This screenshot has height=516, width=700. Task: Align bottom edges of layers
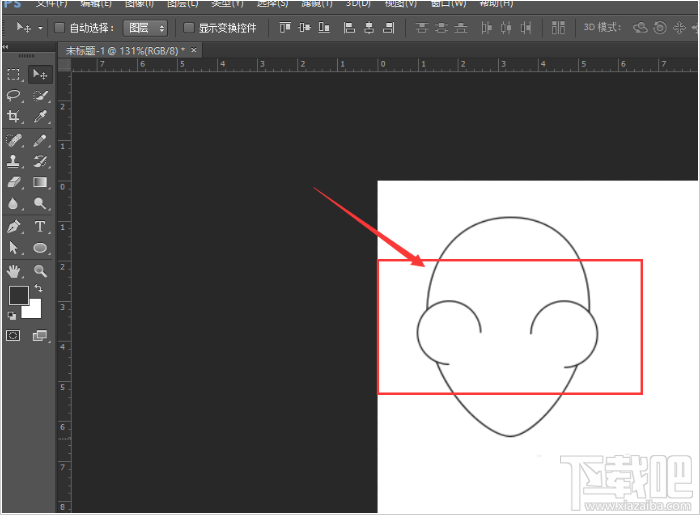[324, 28]
